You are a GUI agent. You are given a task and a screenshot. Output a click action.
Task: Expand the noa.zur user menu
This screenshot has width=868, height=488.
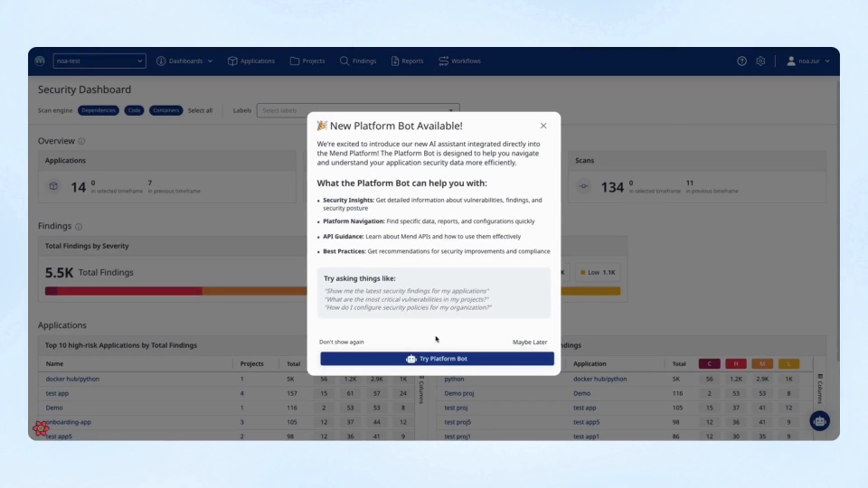(808, 61)
